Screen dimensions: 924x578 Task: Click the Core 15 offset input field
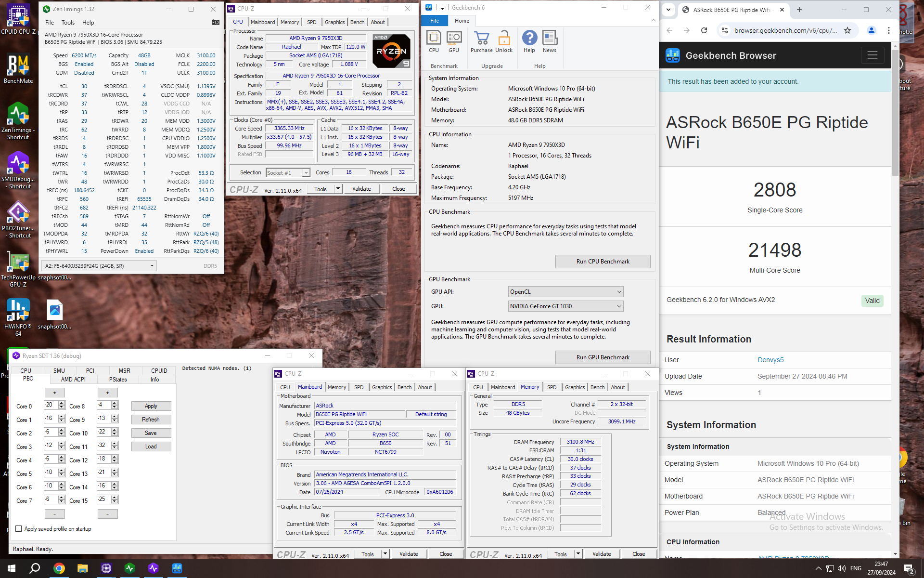pyautogui.click(x=103, y=499)
